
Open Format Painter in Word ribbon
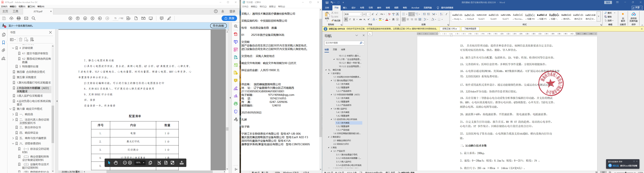tap(336, 21)
